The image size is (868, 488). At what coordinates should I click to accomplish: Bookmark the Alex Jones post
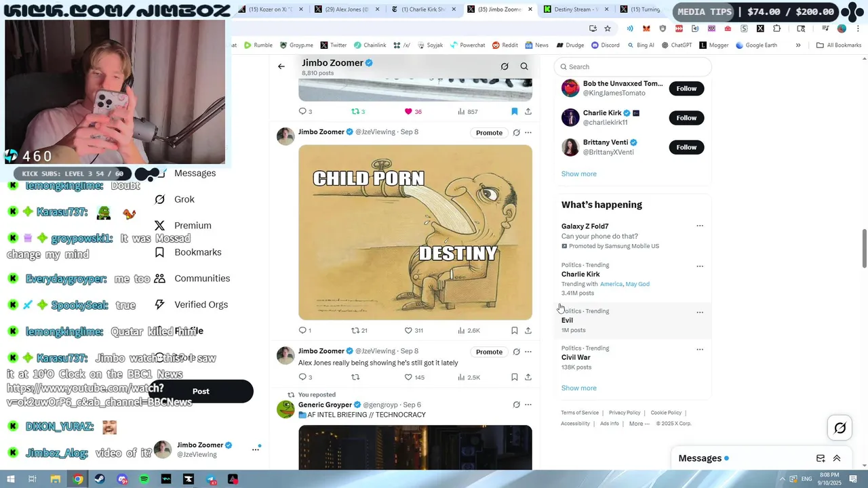[515, 378]
